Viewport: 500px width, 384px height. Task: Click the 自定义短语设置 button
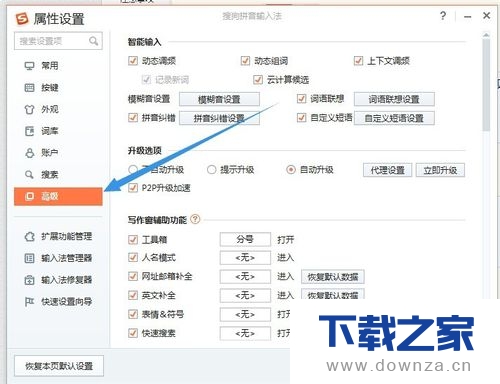click(x=394, y=118)
